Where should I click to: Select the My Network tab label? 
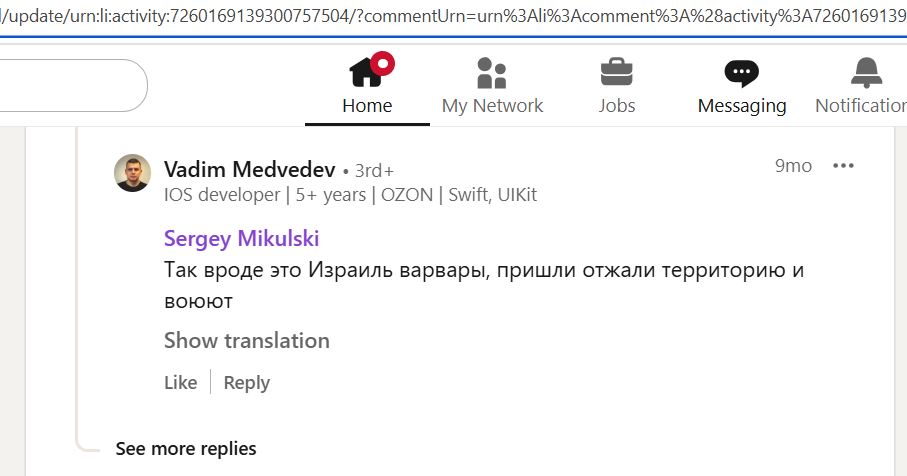pyautogui.click(x=492, y=106)
